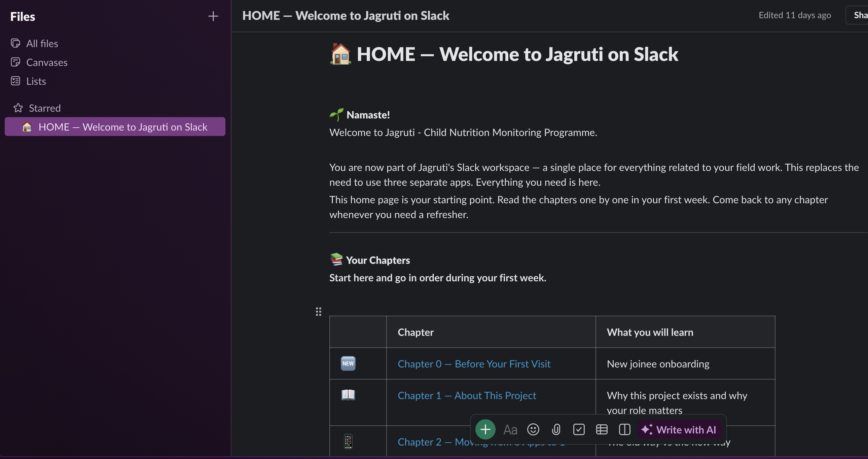Click the table drag handle dots
Viewport: 868px width, 459px height.
(x=318, y=311)
